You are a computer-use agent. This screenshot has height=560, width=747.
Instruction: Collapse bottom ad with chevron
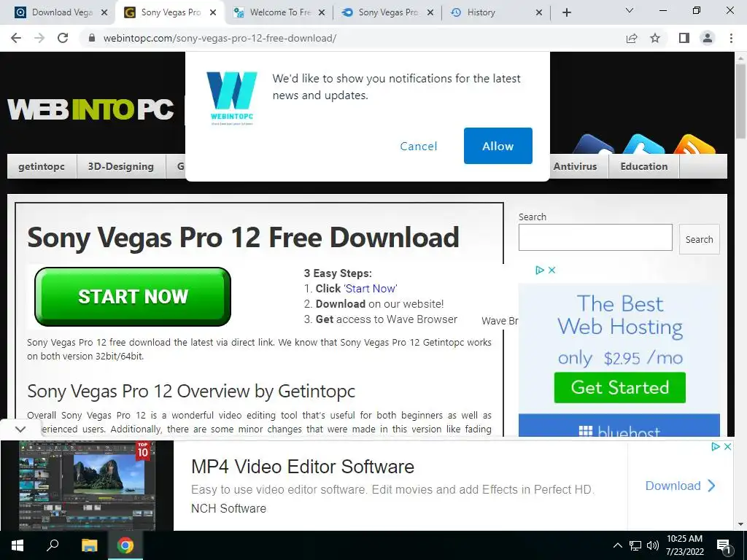20,429
